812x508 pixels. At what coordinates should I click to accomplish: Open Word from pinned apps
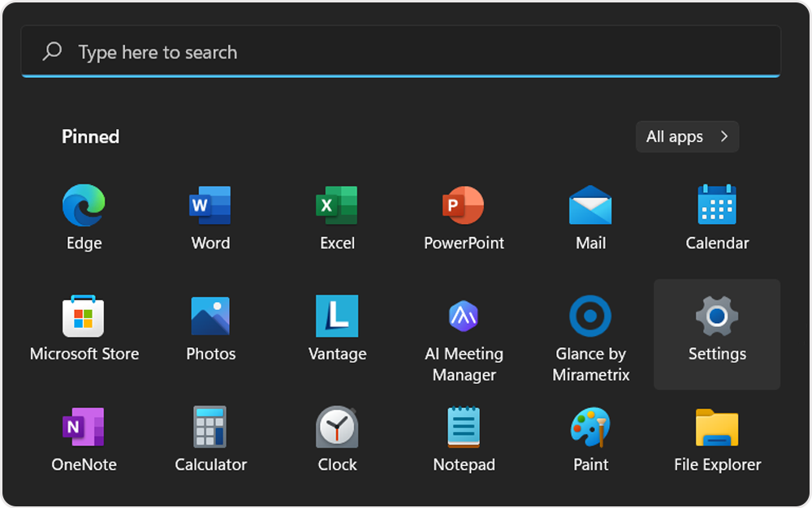pos(210,216)
